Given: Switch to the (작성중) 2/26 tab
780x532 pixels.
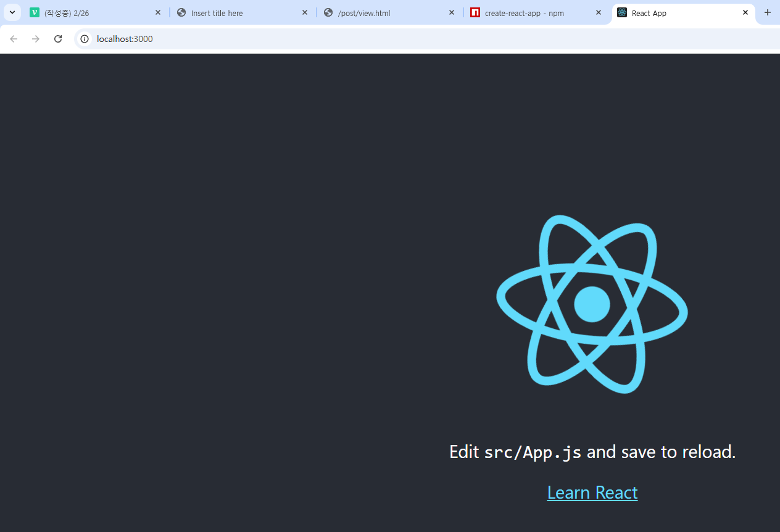Looking at the screenshot, I should coord(95,13).
